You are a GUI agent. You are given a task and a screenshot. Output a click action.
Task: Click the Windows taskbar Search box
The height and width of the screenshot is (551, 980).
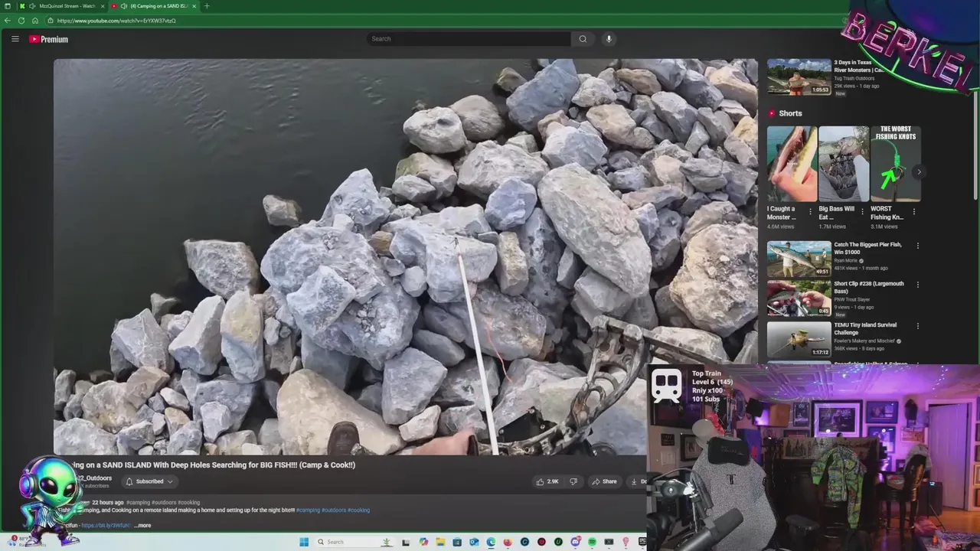tap(354, 542)
